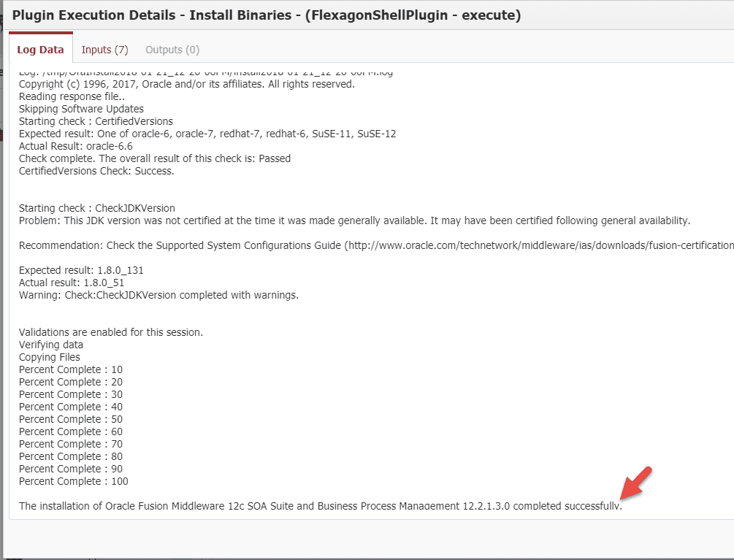Click the 'Check complete' Passed result line
The height and width of the screenshot is (560, 734).
pos(155,158)
